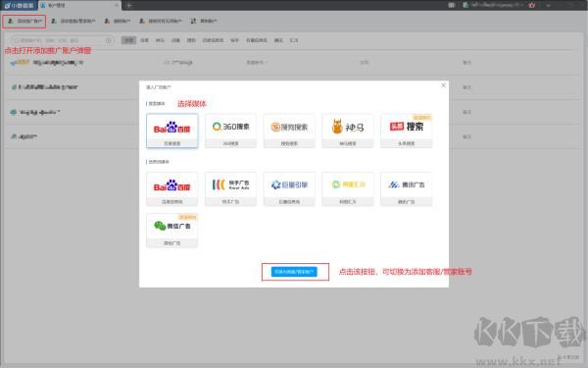Click the add promotion account toolbar button
Screen dimensions: 588x368
click(24, 21)
